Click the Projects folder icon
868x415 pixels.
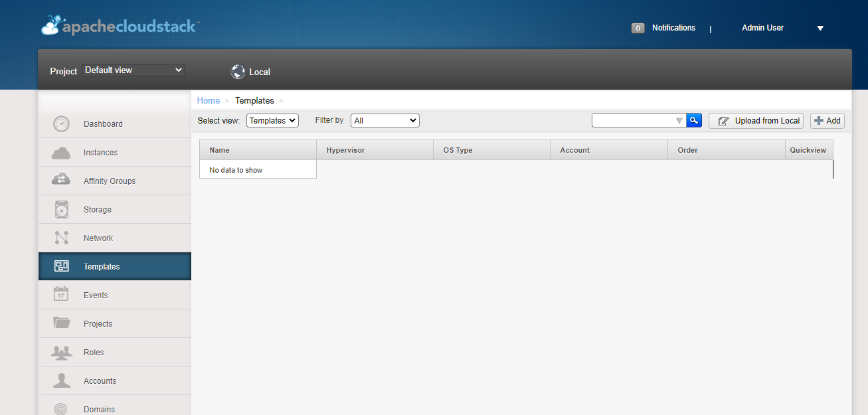(62, 323)
